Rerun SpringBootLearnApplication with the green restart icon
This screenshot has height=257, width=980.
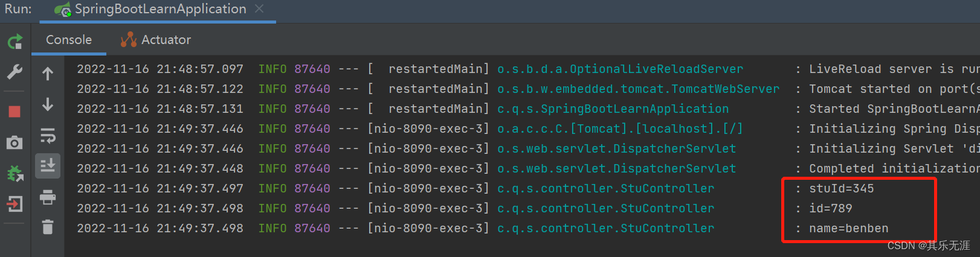15,42
